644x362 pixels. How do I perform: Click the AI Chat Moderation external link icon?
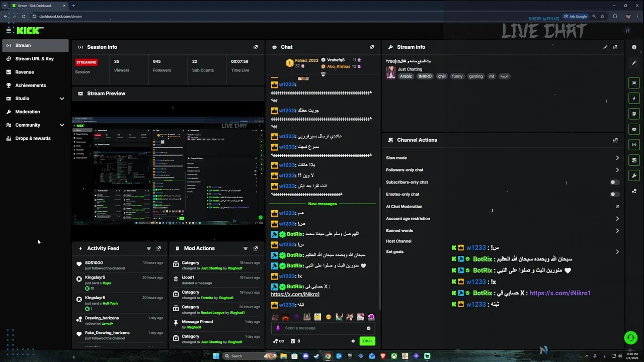617,207
